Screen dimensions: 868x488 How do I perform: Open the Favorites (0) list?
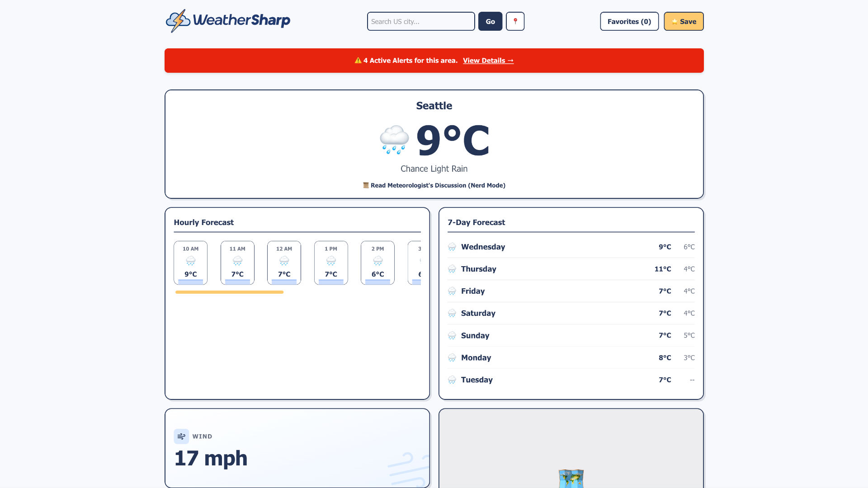point(629,21)
